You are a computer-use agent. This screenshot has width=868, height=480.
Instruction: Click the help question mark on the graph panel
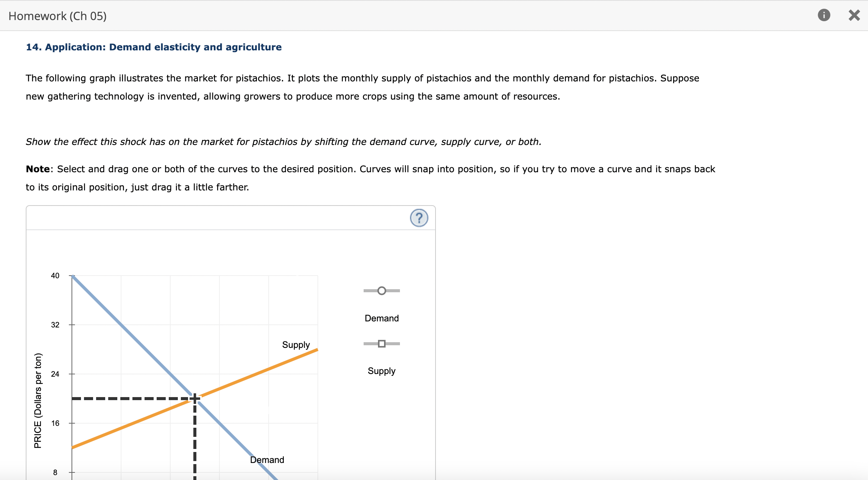pyautogui.click(x=420, y=218)
